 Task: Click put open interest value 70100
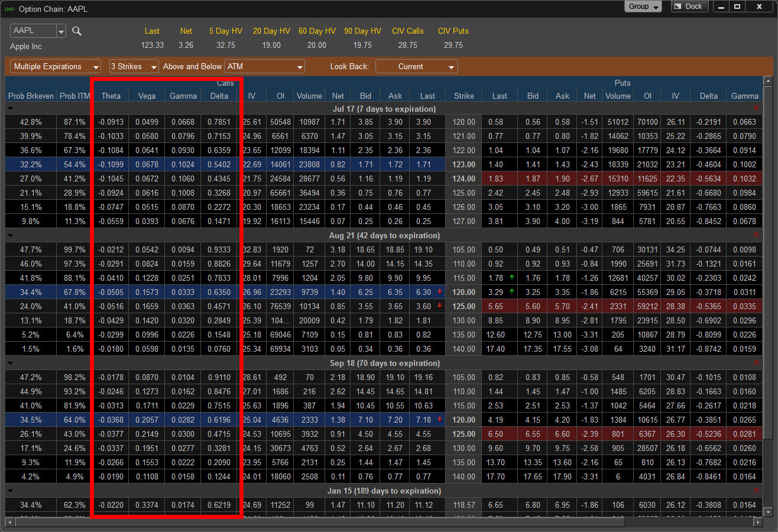pos(647,122)
